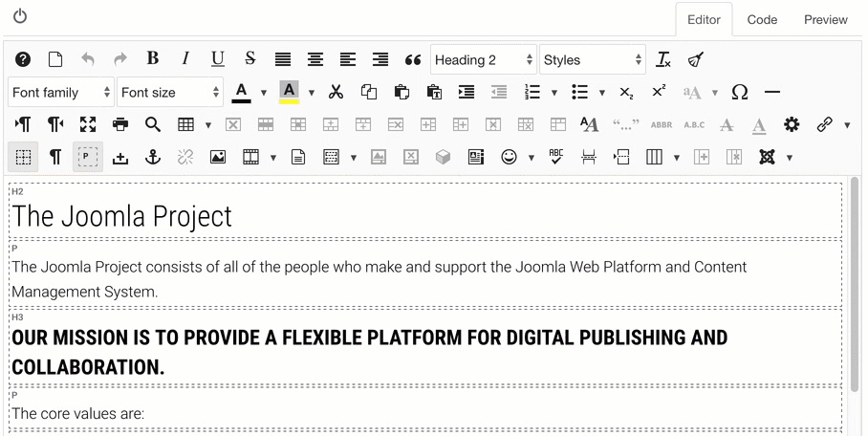Open the Font family dropdown
Screen dimensions: 868x436
click(x=61, y=92)
